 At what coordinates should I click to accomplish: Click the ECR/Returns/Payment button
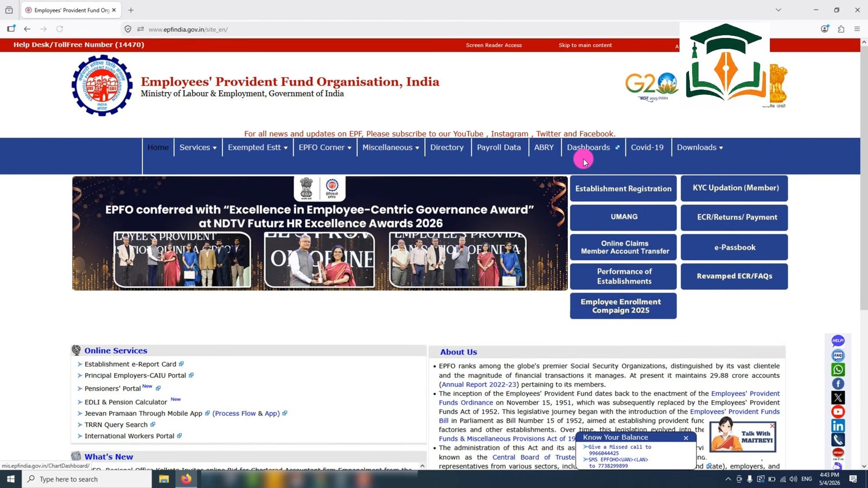tap(735, 217)
